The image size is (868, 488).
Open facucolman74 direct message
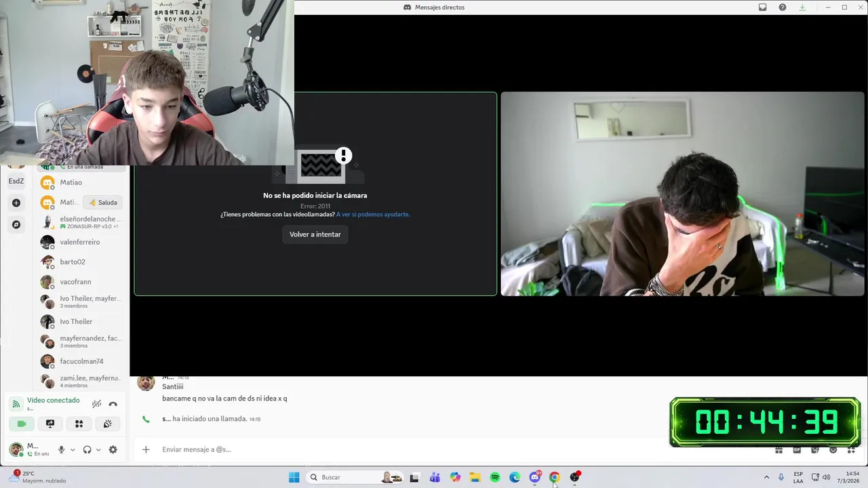pos(81,361)
